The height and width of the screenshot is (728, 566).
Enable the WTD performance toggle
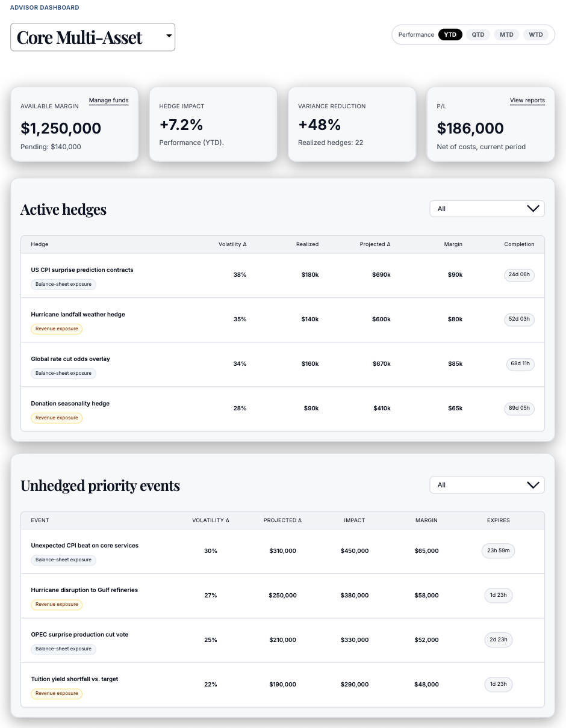[535, 34]
